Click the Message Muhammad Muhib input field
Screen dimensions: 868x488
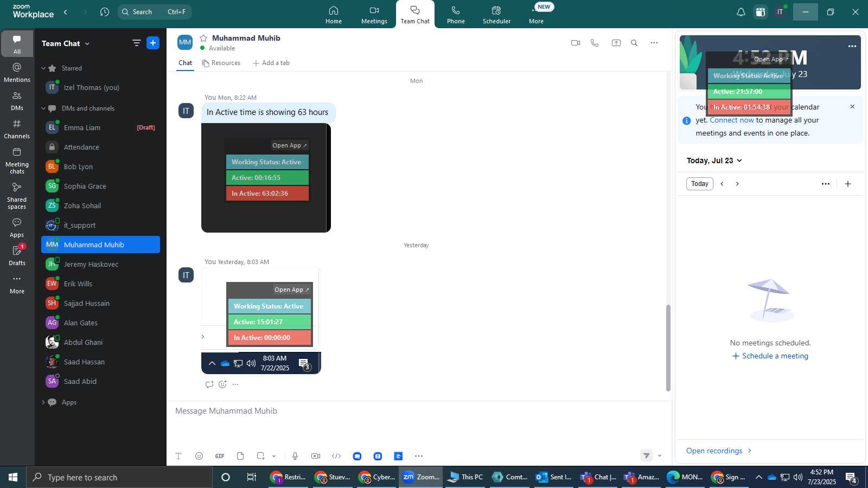coord(418,411)
